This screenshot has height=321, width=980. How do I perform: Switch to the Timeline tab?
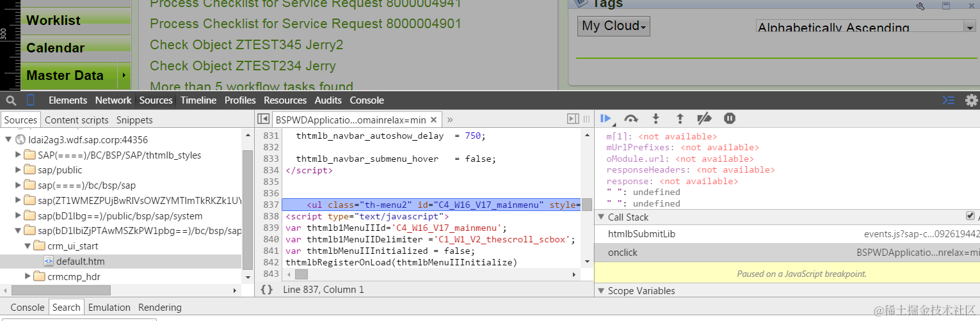click(198, 100)
